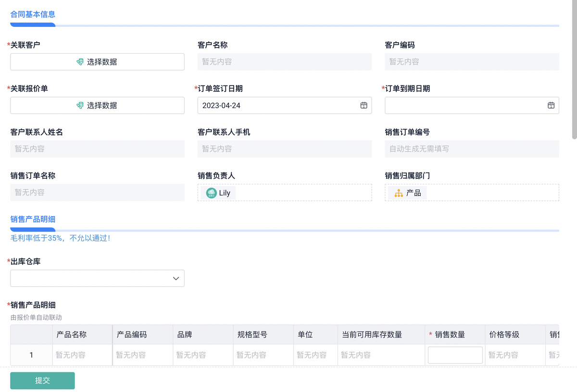Focus the 销售数量 input in row 1
The image size is (577, 392).
pyautogui.click(x=455, y=355)
